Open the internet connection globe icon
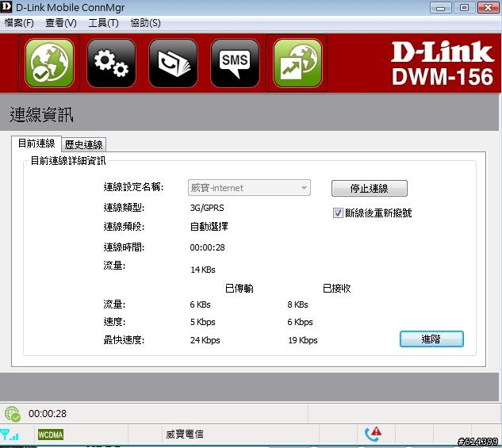This screenshot has height=448, width=502. tap(49, 63)
